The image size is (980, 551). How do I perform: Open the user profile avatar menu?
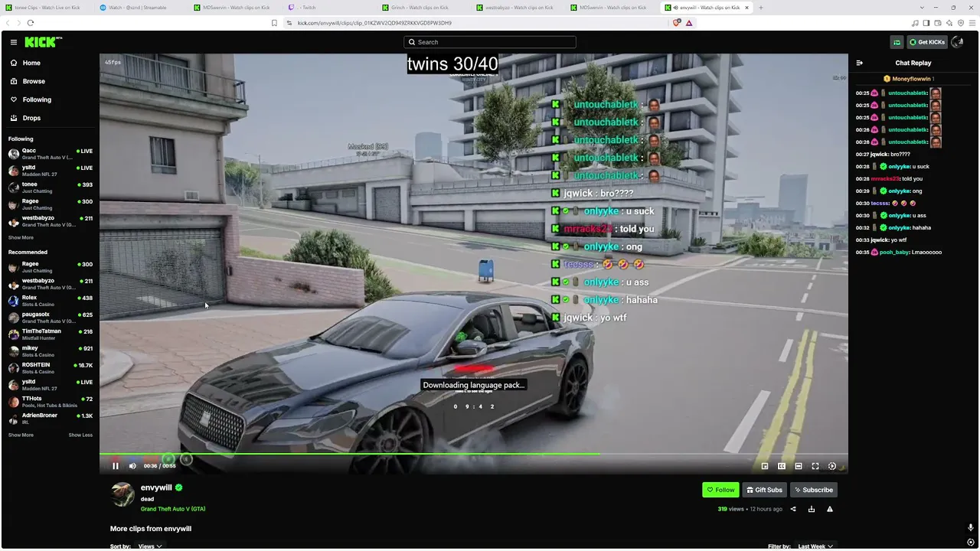[957, 42]
